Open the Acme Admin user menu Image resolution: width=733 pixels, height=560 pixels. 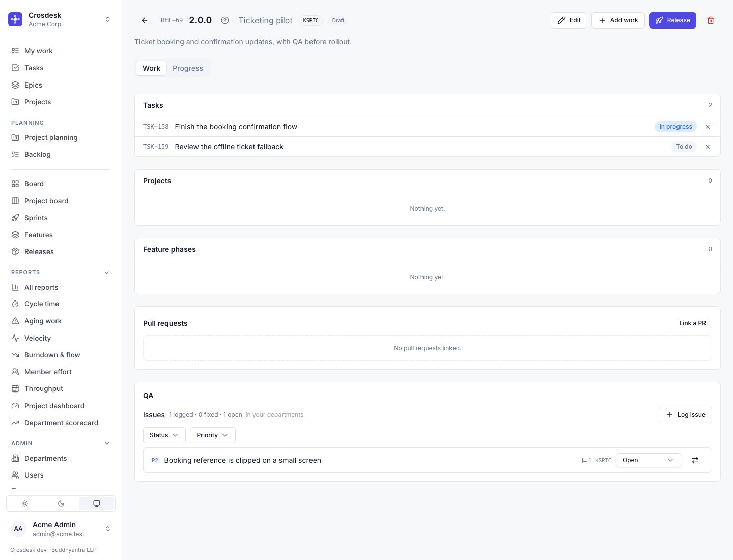(x=61, y=529)
